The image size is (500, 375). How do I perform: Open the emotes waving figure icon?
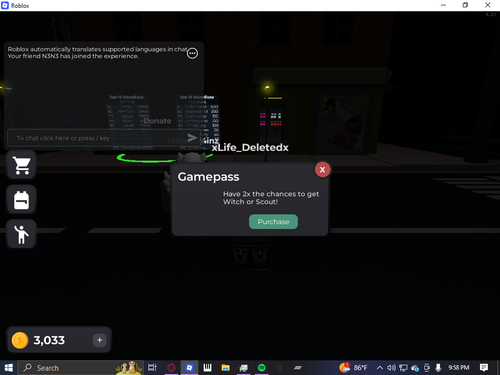click(x=21, y=234)
